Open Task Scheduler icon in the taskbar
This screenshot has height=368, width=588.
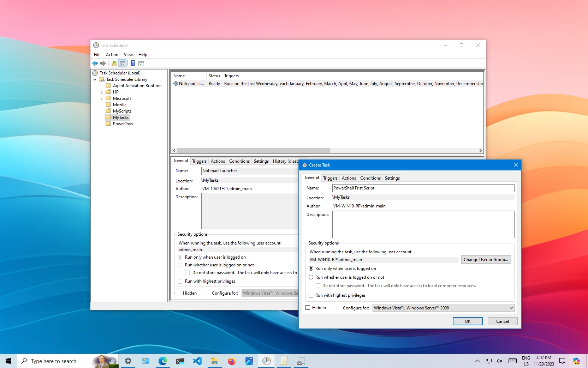click(267, 361)
